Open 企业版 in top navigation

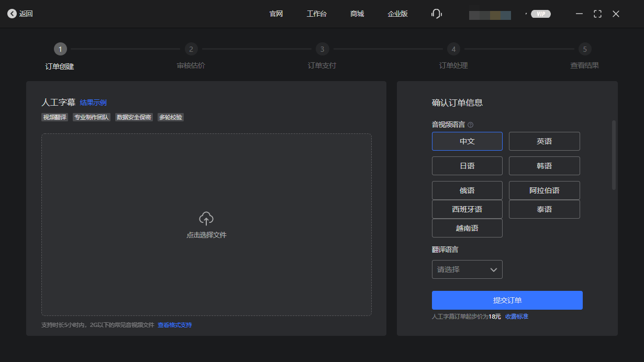click(397, 14)
